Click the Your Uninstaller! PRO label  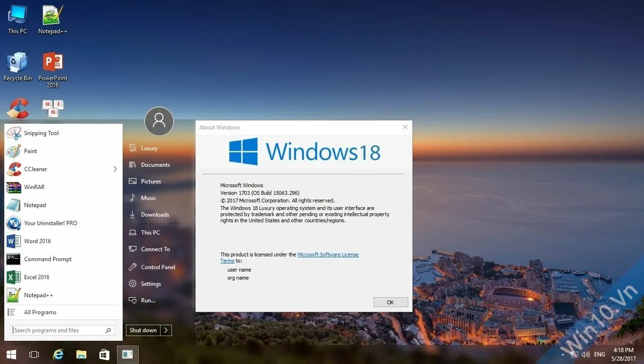51,223
